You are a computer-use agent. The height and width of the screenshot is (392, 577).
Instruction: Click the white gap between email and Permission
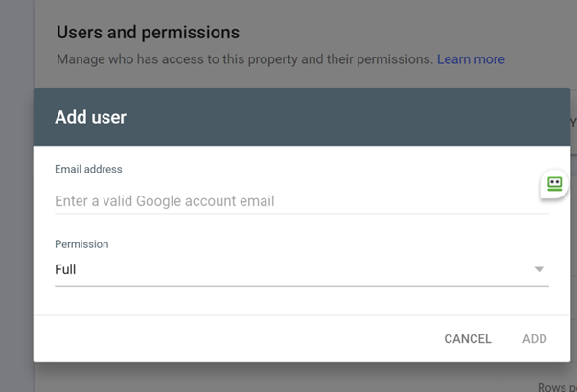(288, 224)
